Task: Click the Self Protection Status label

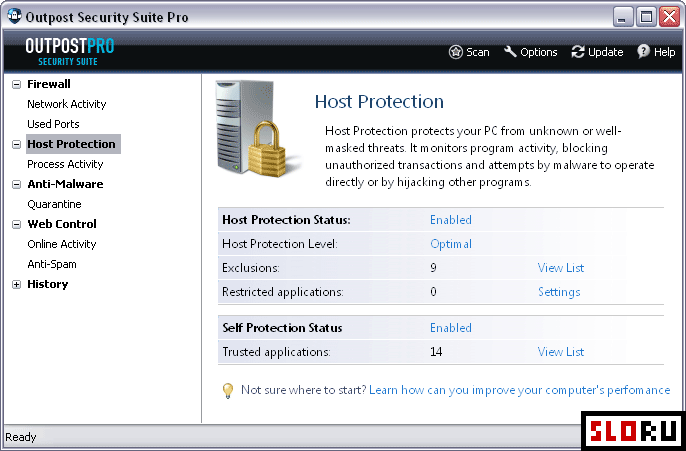Action: point(282,328)
